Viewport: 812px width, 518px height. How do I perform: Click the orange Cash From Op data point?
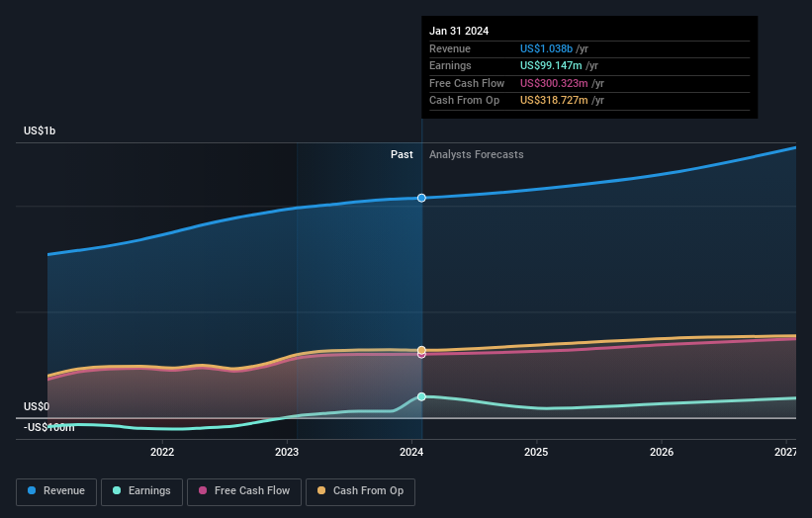tap(421, 350)
